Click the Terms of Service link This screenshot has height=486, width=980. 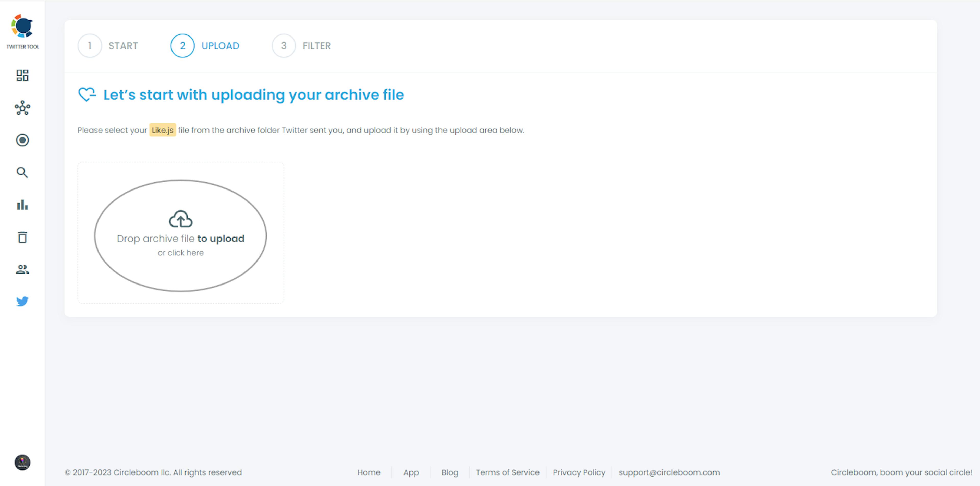click(x=506, y=472)
